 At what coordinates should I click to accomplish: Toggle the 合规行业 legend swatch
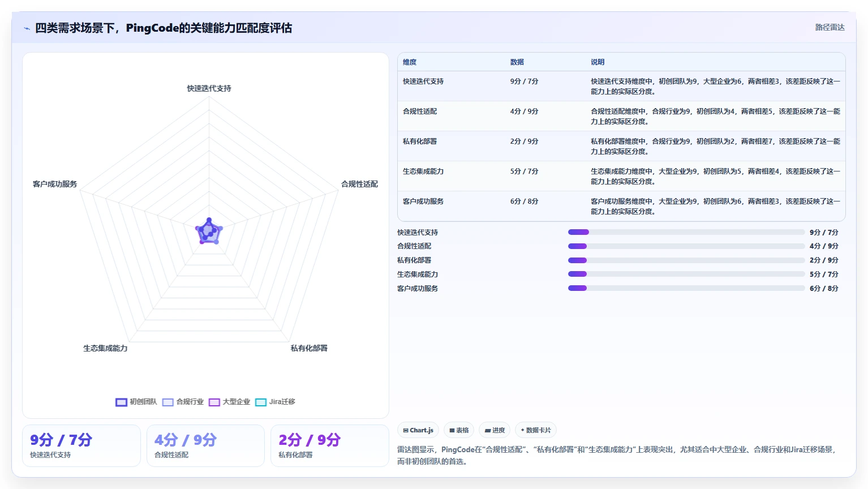coord(167,402)
